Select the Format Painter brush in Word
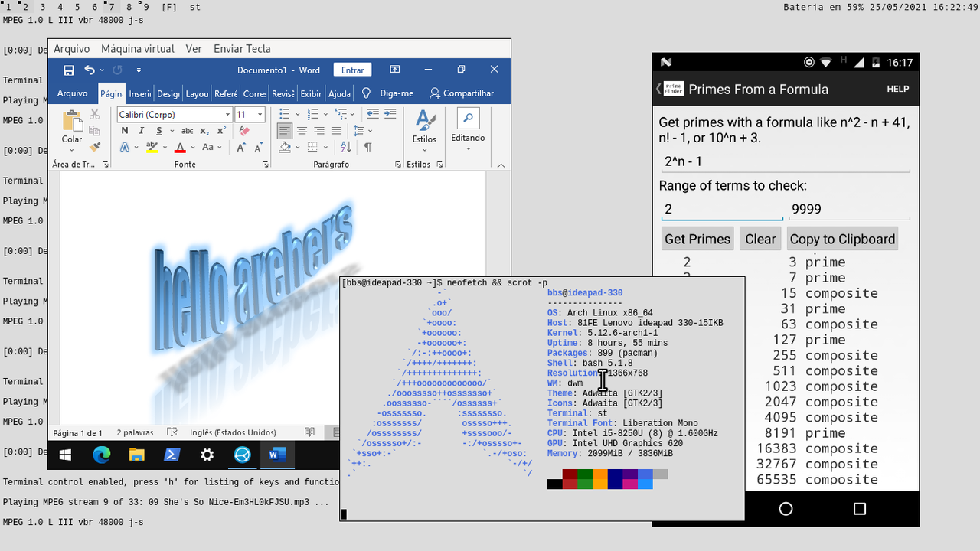Image resolution: width=980 pixels, height=551 pixels. [95, 147]
